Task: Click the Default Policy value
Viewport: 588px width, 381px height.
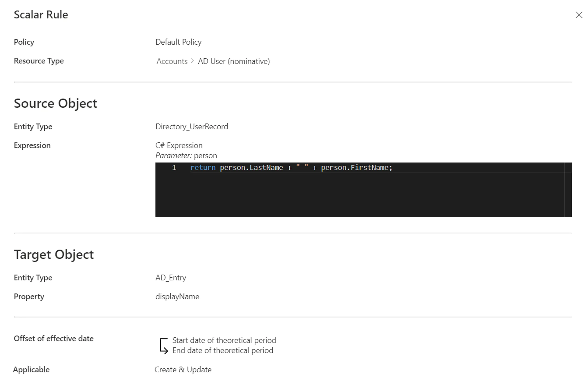Action: pyautogui.click(x=178, y=42)
